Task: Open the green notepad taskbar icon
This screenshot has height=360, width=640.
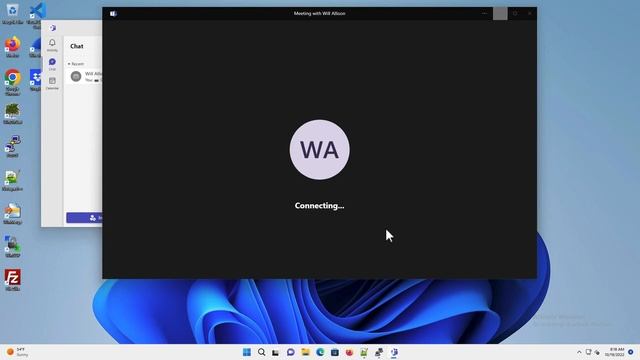Action: [364, 352]
